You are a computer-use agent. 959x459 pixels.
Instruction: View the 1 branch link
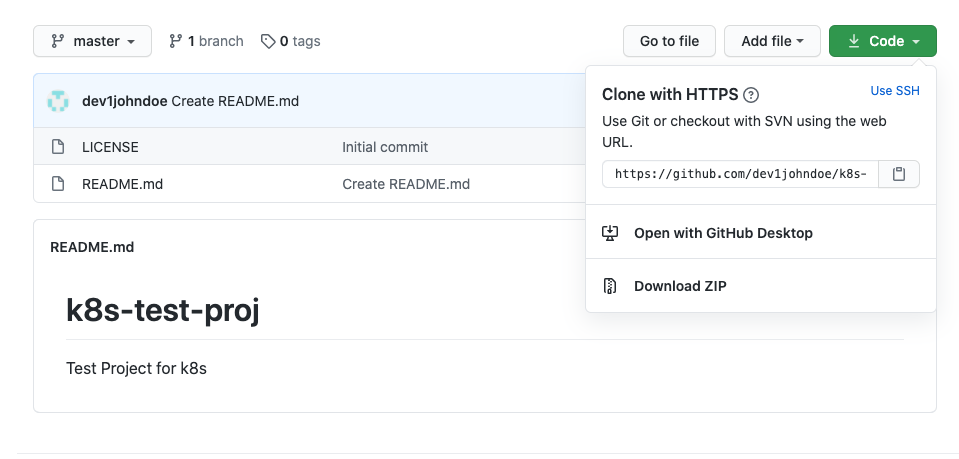point(206,41)
